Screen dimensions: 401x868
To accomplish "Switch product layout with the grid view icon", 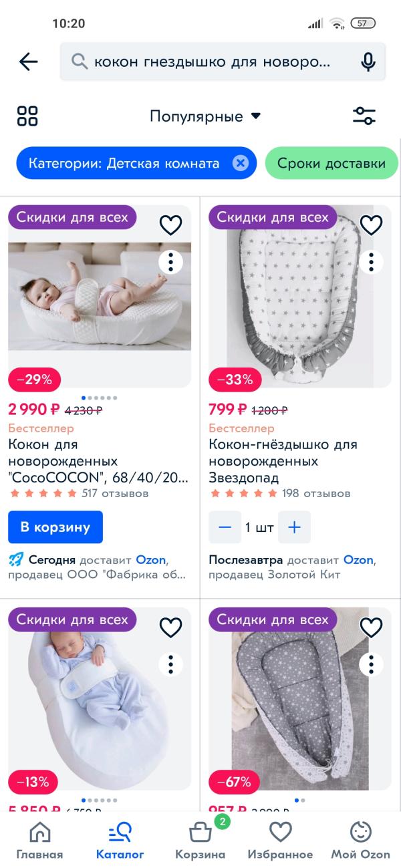I will point(27,116).
